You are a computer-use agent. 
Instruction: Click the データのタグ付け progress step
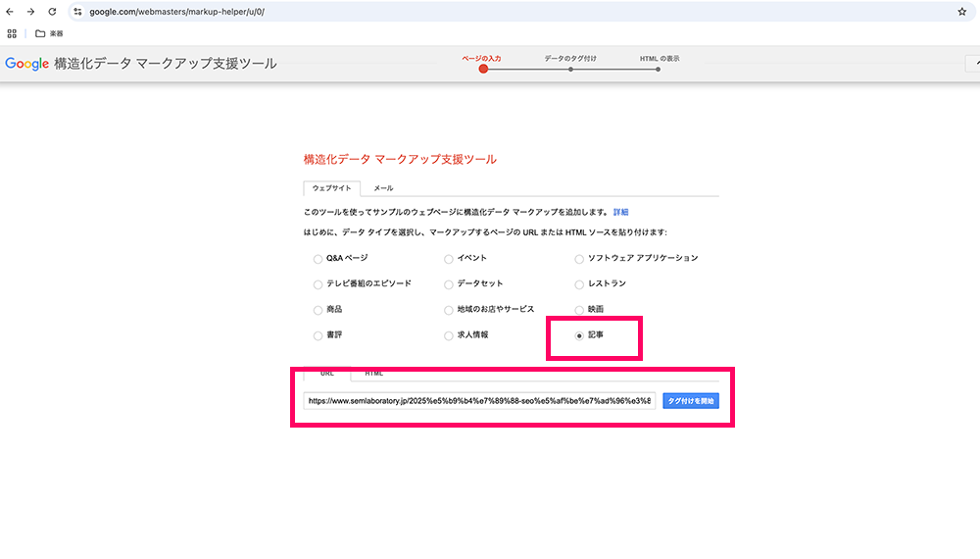tap(570, 63)
